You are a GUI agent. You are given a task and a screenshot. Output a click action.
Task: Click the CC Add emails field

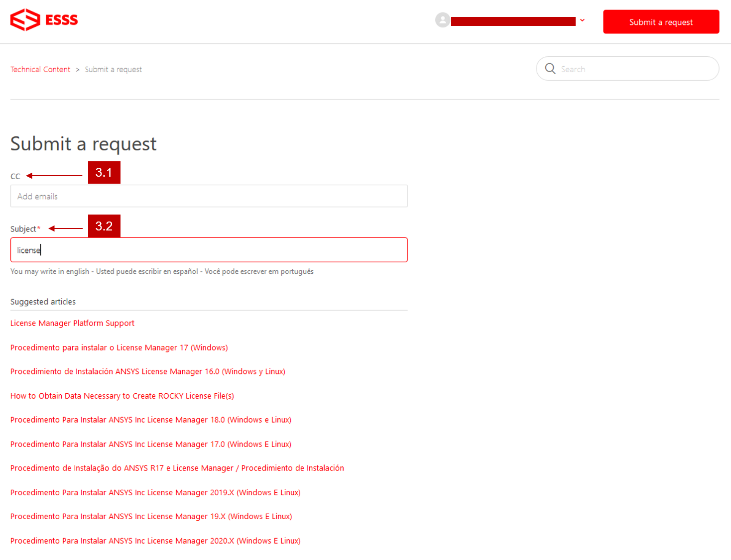(x=209, y=196)
